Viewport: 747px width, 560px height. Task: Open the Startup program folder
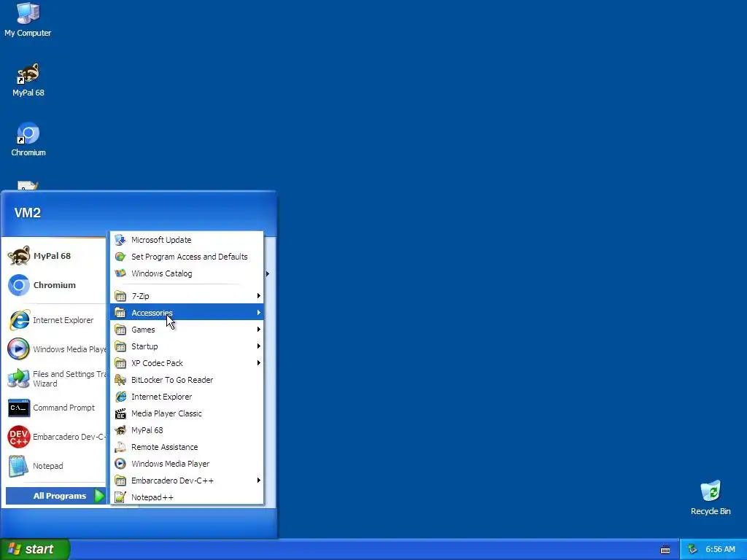[187, 346]
